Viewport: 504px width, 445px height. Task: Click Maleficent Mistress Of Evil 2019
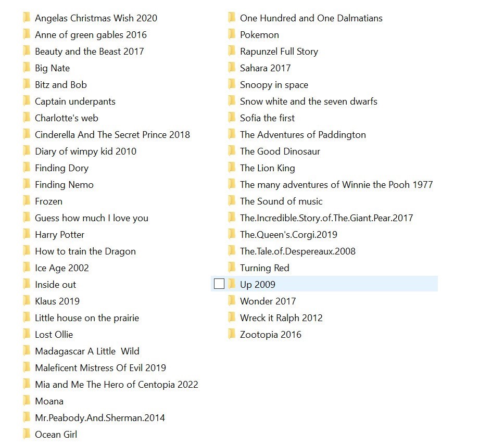coord(100,368)
